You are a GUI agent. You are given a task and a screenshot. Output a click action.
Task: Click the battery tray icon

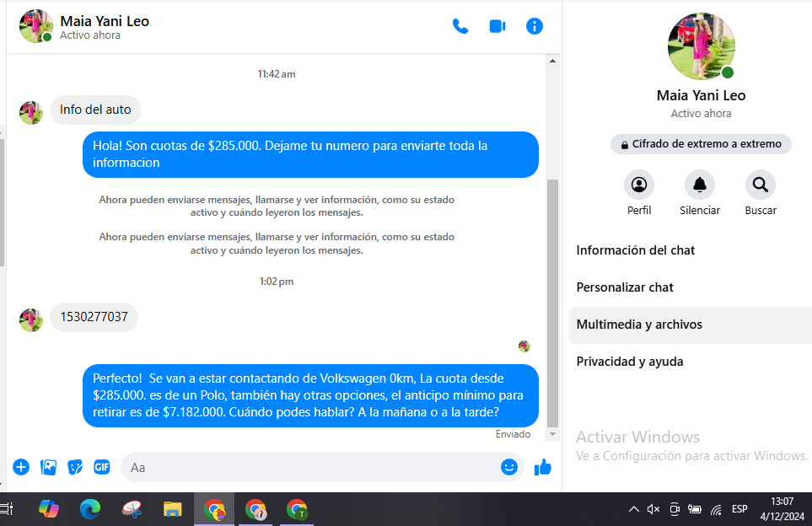tap(695, 509)
